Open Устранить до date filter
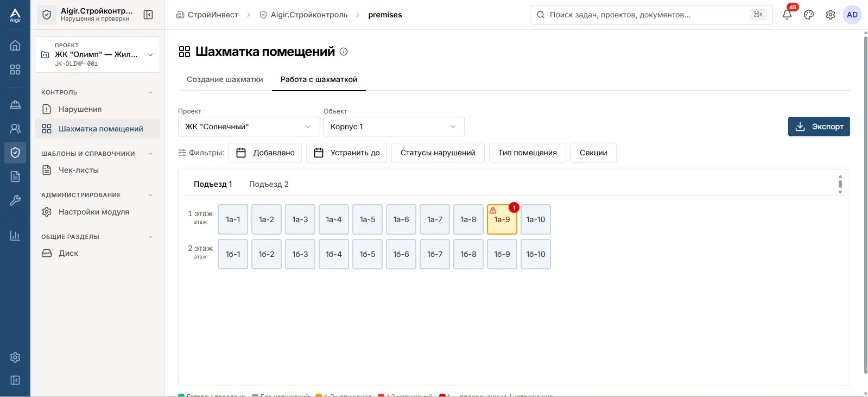This screenshot has width=868, height=397. tap(347, 153)
